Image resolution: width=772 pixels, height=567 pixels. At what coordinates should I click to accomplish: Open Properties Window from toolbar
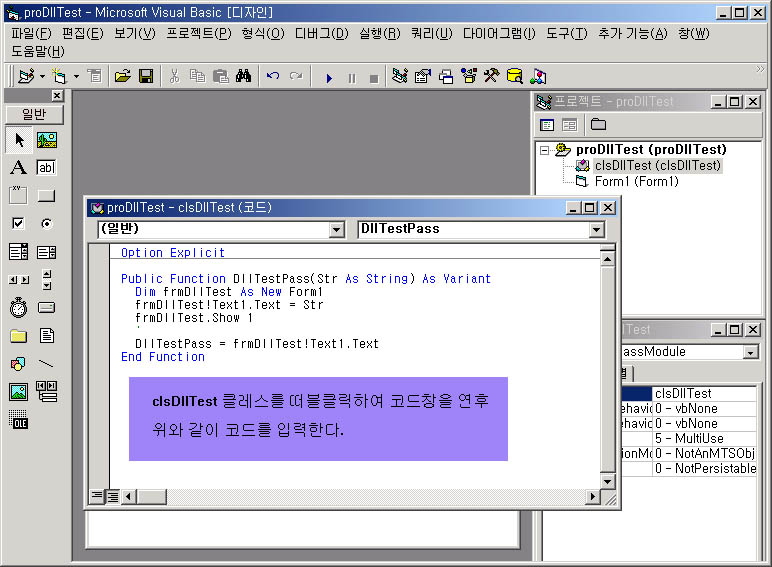click(423, 76)
